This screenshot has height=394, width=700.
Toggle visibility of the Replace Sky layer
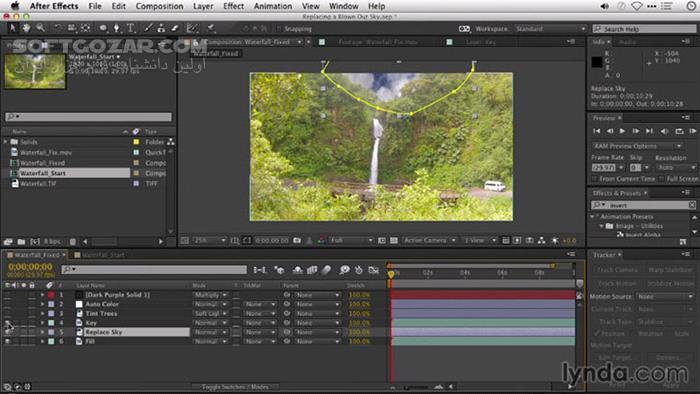(x=8, y=332)
